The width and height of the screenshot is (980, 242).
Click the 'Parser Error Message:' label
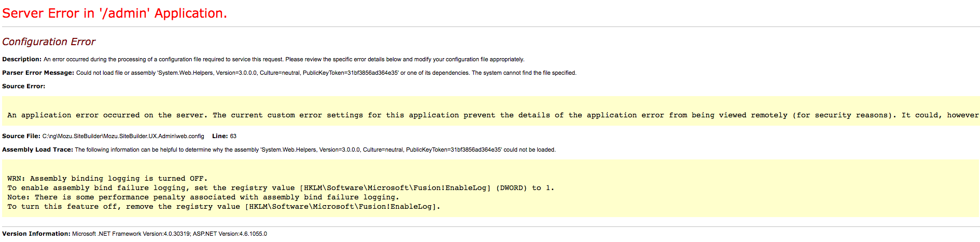[x=38, y=73]
